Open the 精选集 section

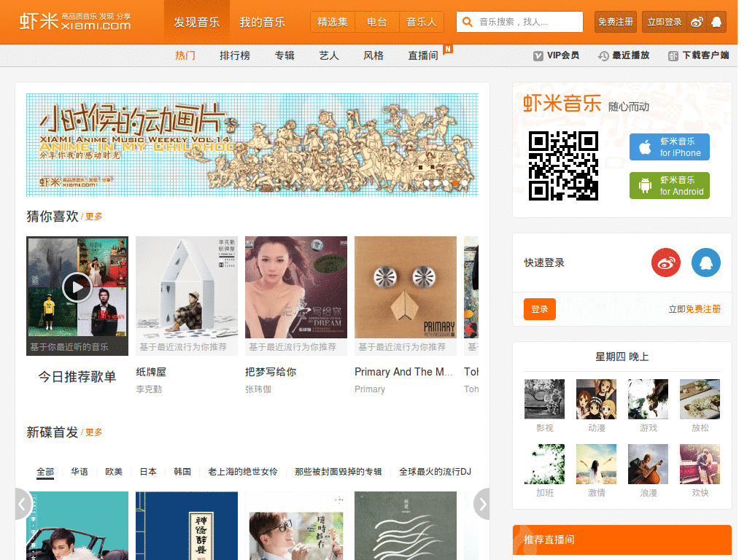(333, 22)
